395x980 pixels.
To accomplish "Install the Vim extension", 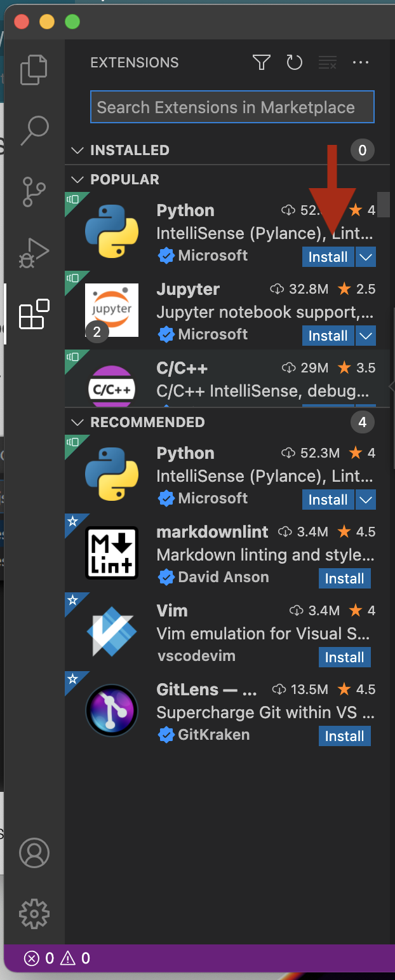I will [x=345, y=657].
